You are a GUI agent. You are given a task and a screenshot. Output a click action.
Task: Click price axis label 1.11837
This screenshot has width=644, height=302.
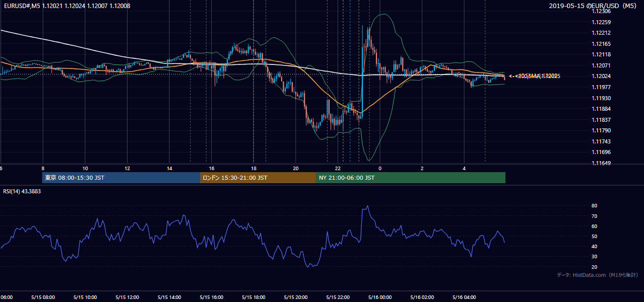(x=601, y=120)
